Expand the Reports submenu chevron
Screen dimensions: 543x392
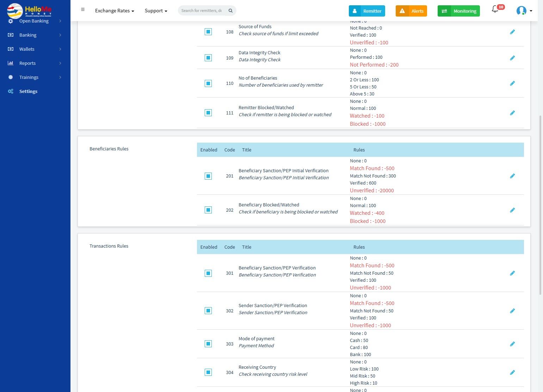pyautogui.click(x=60, y=63)
